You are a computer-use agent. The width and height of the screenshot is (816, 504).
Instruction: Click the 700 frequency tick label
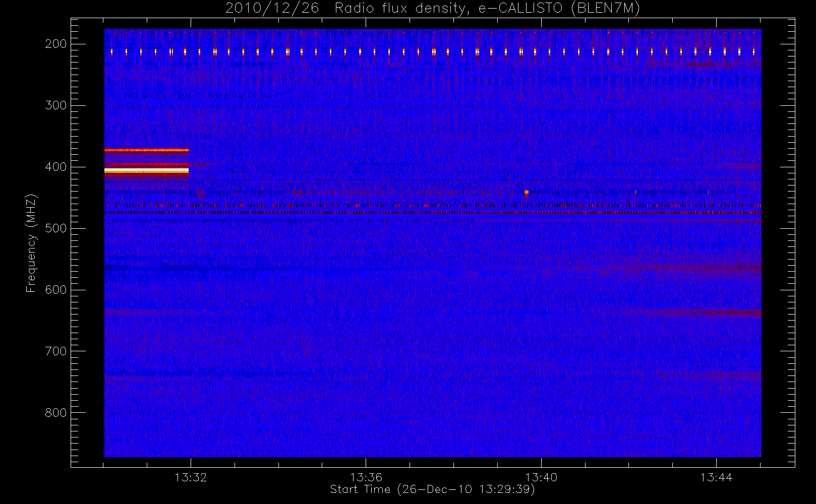56,351
